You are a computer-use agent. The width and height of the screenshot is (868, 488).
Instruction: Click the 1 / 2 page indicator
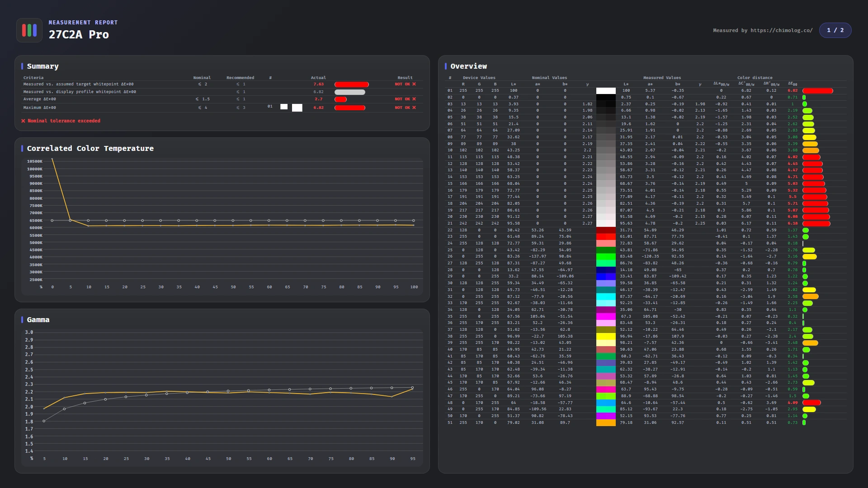[835, 30]
